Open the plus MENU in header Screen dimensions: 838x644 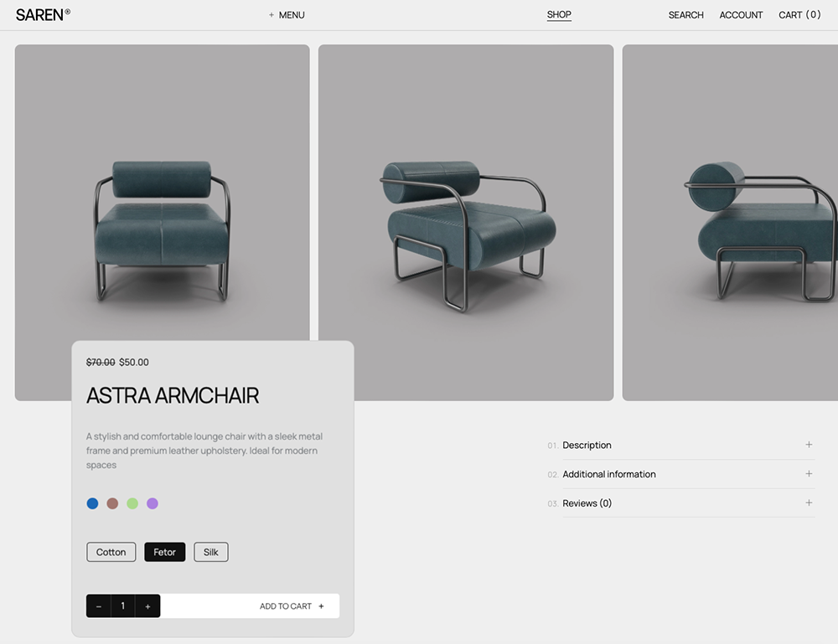click(287, 15)
